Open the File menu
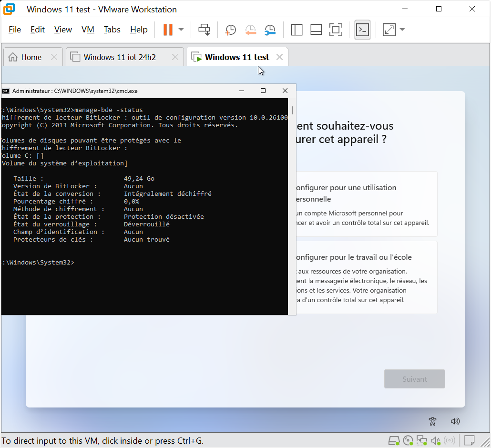The width and height of the screenshot is (491, 448). [x=15, y=30]
